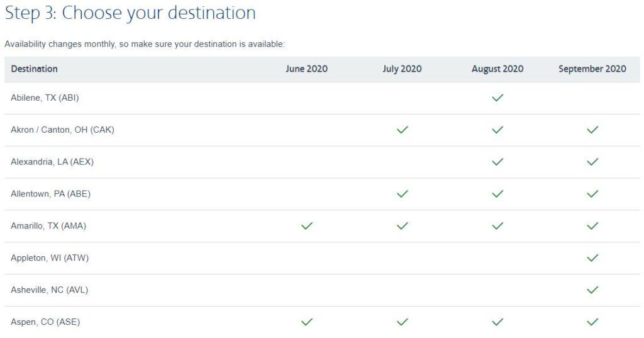Click Asheville, NC (AVL) destination
This screenshot has height=338, width=644.
(x=49, y=290)
